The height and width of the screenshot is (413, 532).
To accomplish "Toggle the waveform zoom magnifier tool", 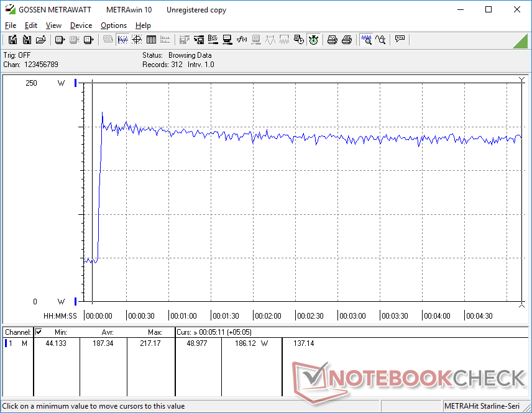I will coord(367,40).
